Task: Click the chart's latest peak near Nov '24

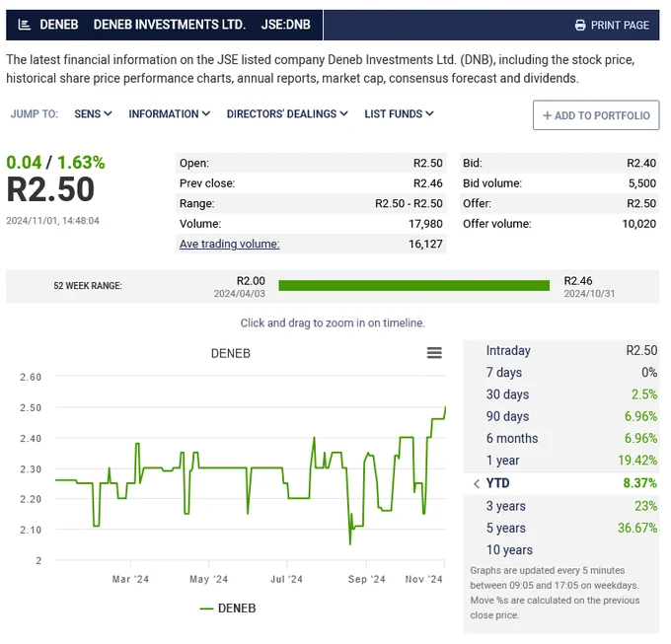Action: pyautogui.click(x=445, y=407)
